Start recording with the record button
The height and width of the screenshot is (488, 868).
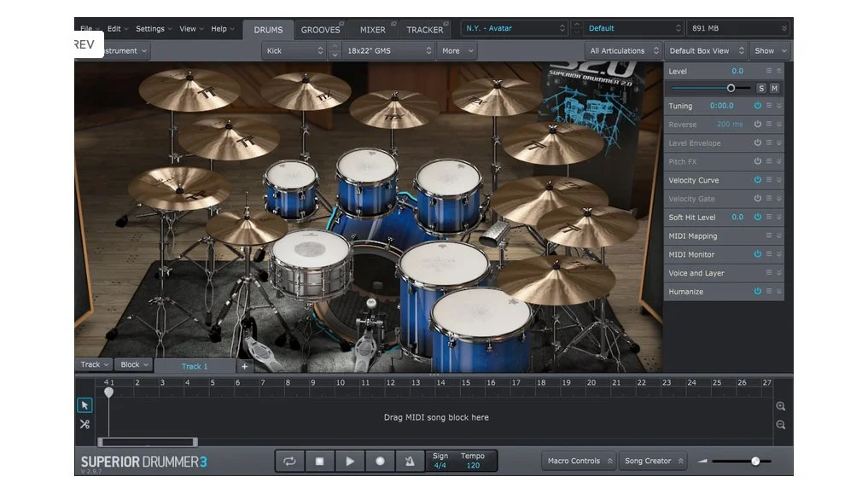(380, 461)
